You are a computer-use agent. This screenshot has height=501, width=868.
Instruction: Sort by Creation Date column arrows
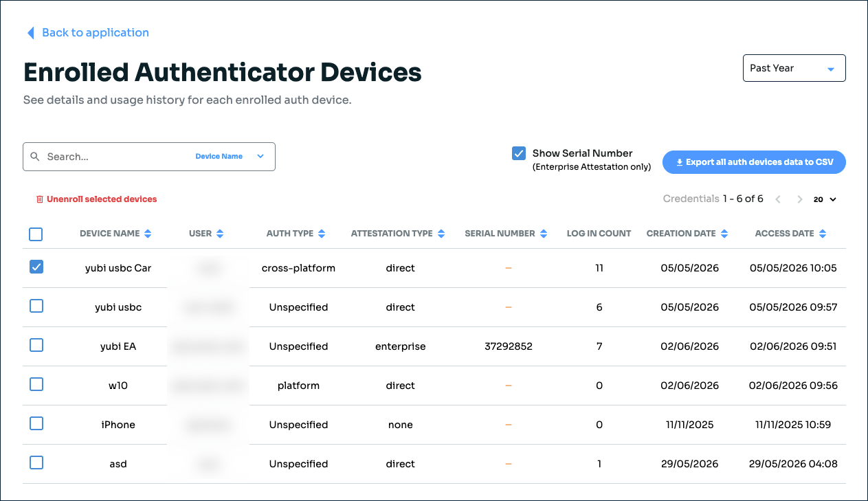724,234
